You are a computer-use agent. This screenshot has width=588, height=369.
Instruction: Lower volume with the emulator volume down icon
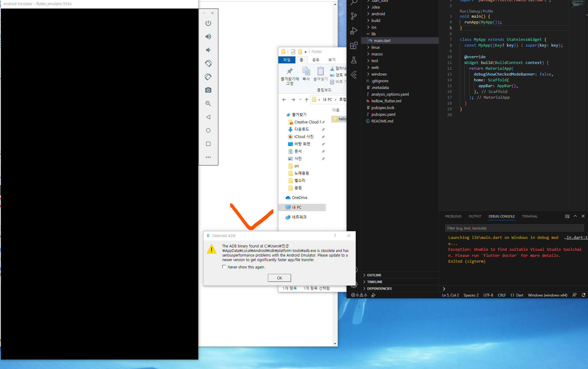coord(208,50)
